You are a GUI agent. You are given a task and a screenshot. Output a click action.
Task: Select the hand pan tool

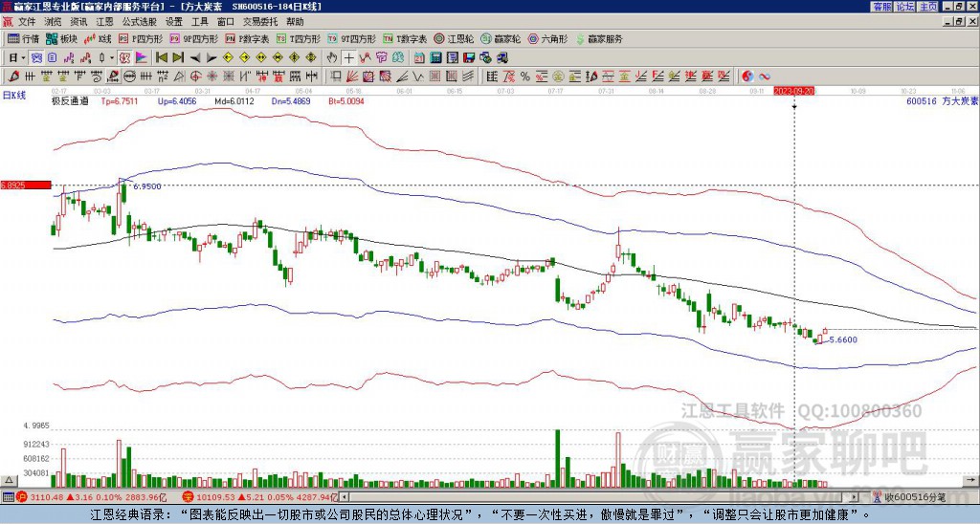[x=332, y=58]
